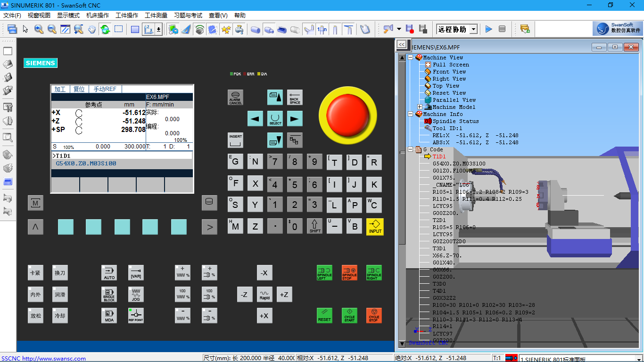Viewport: 644px width, 362px height.
Task: Click the panel > extend menu key
Action: [210, 227]
